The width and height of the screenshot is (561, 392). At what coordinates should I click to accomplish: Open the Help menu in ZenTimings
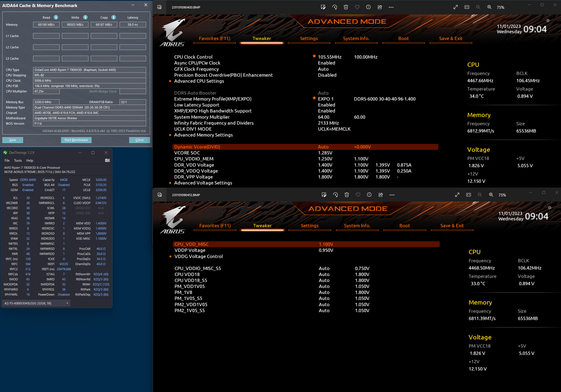coord(30,161)
